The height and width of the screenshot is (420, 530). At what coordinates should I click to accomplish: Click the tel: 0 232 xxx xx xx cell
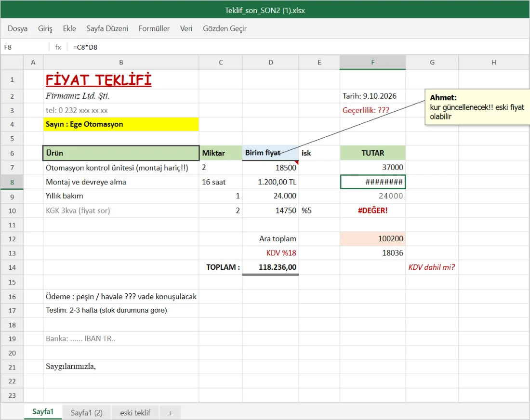(x=121, y=110)
